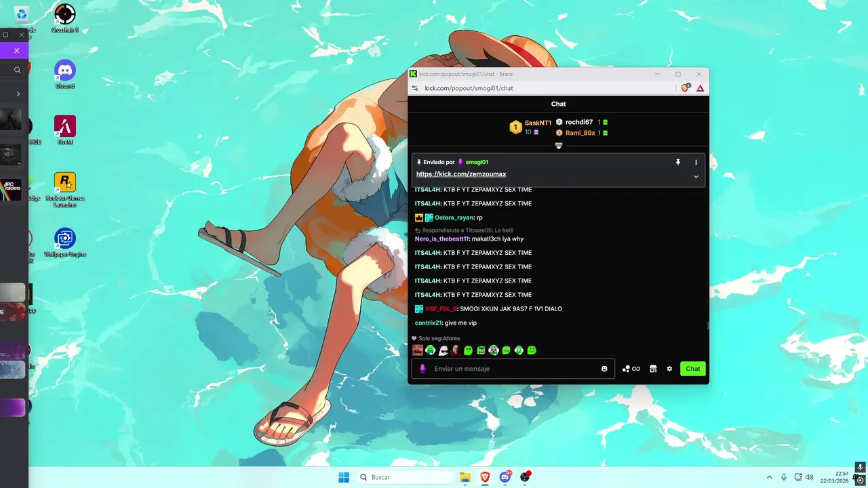Insert the first brown face emote
Screen dimensions: 868x488
coord(418,350)
